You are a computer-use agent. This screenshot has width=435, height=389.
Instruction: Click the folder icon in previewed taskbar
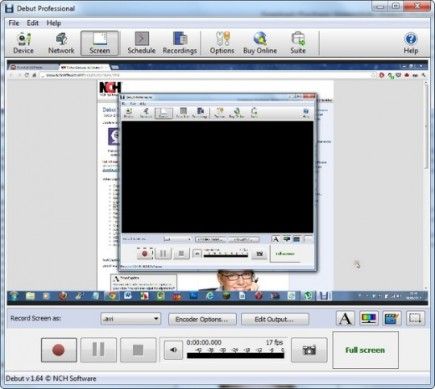point(30,296)
